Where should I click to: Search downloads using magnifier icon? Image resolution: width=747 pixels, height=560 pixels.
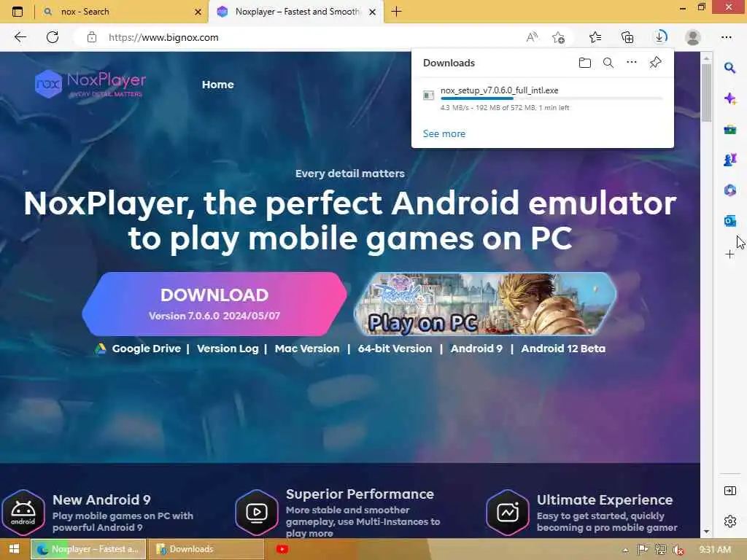pos(608,63)
